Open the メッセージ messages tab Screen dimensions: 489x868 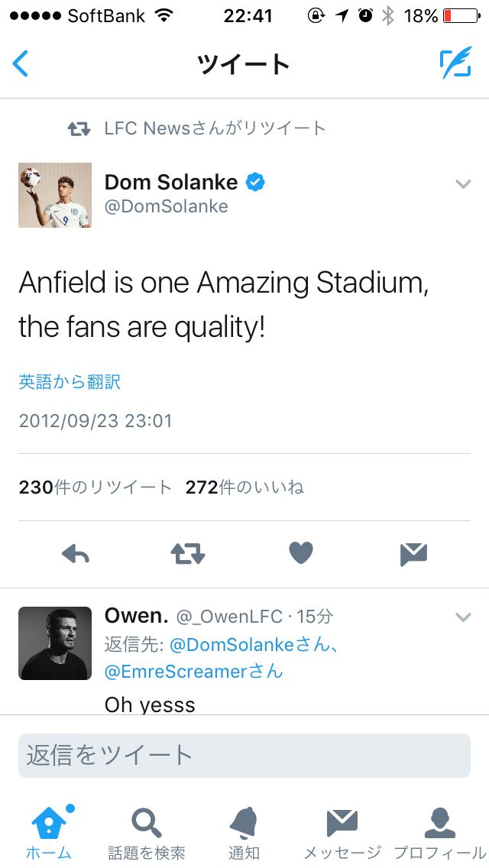coord(342,831)
